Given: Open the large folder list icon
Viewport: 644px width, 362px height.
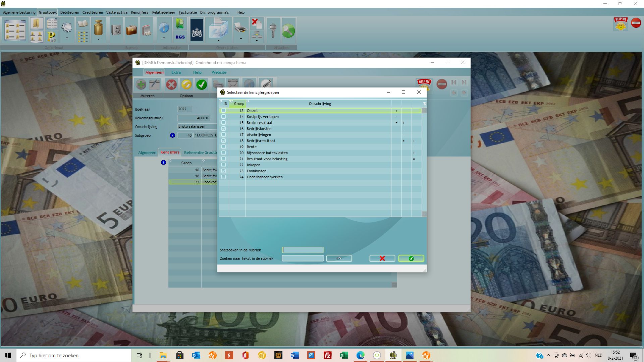Looking at the screenshot, I should point(15,30).
